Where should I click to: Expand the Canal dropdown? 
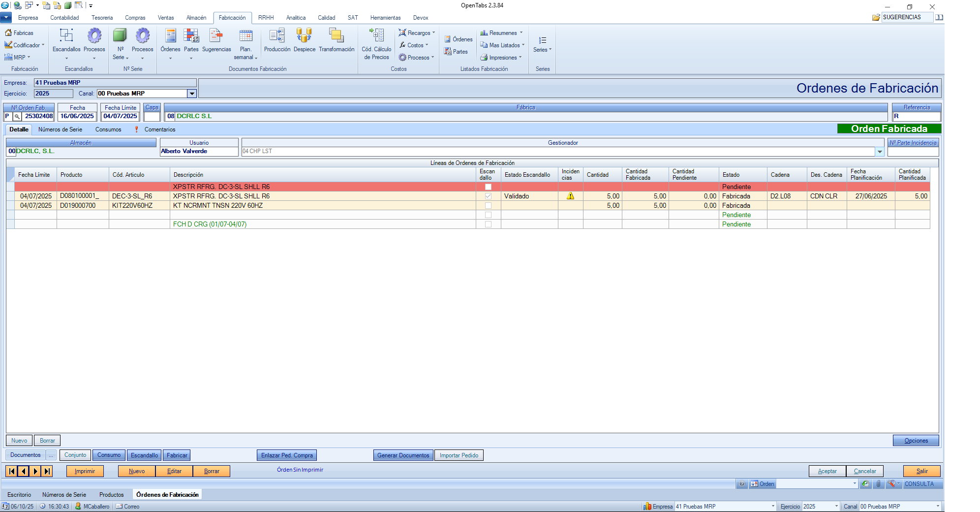[192, 94]
